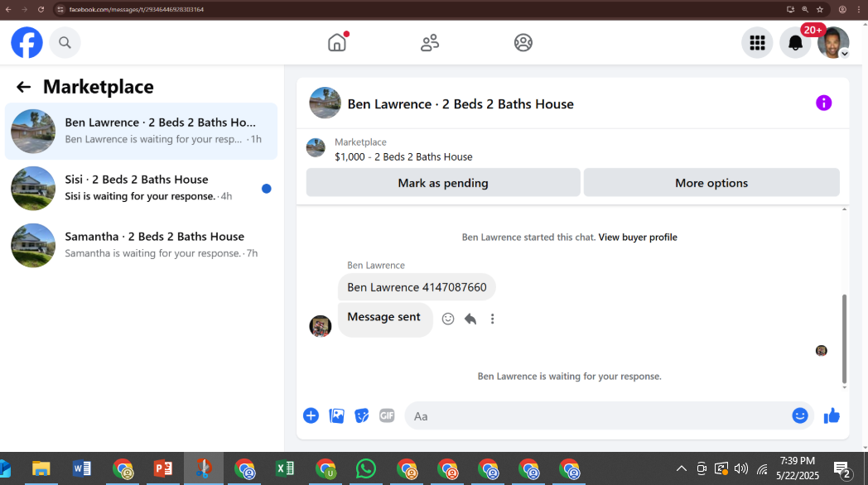
Task: Click the browser back arrow
Action: coord(8,9)
